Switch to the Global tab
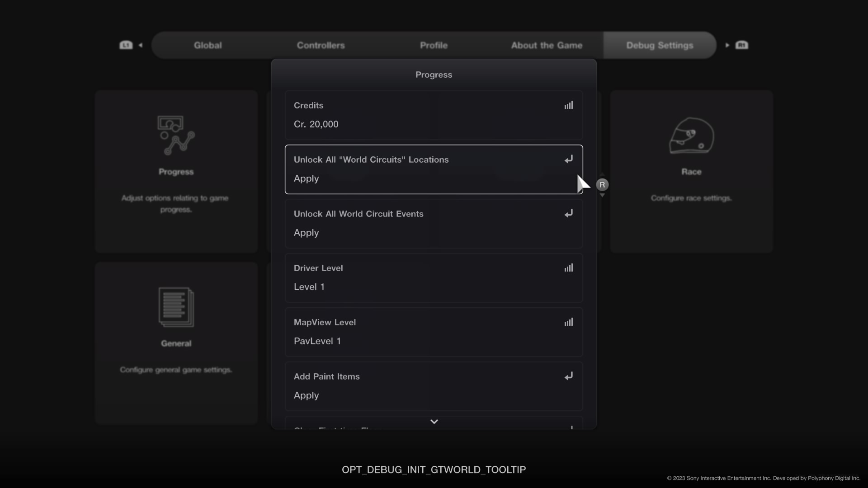 [x=208, y=45]
